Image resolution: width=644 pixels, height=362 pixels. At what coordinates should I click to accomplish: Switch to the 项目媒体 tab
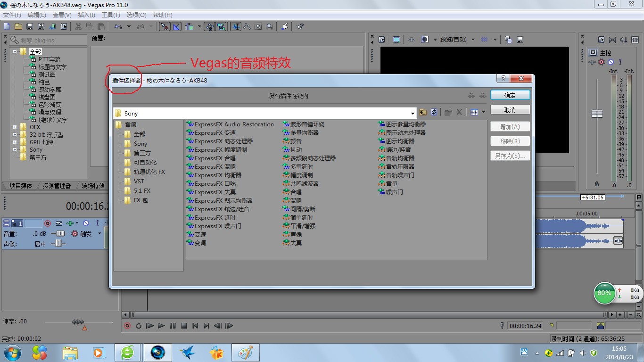point(21,186)
